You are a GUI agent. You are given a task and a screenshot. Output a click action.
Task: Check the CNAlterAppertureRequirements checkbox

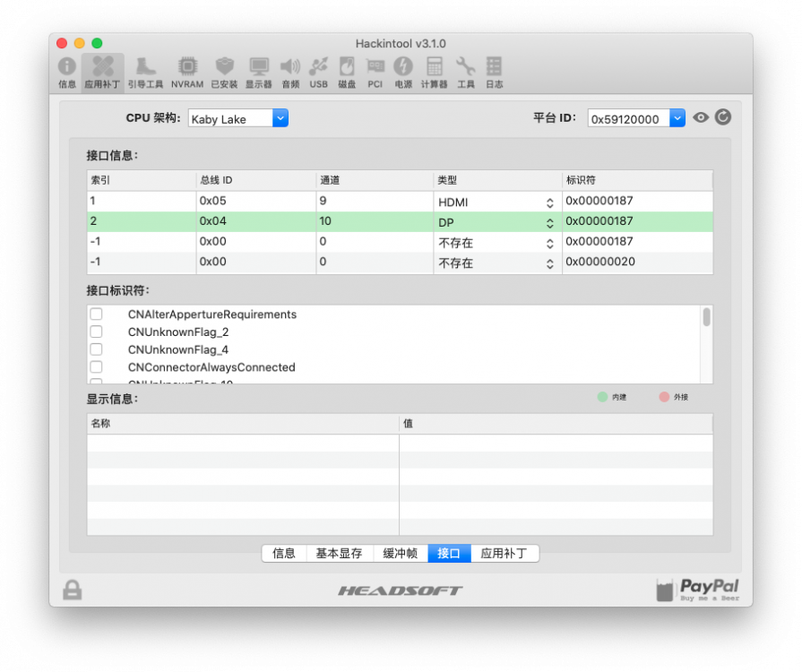pyautogui.click(x=96, y=314)
